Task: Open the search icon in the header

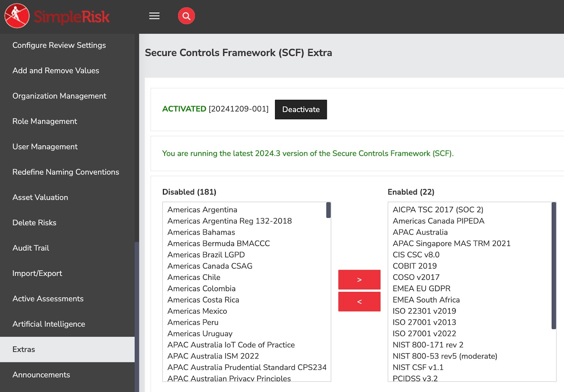Action: (186, 16)
